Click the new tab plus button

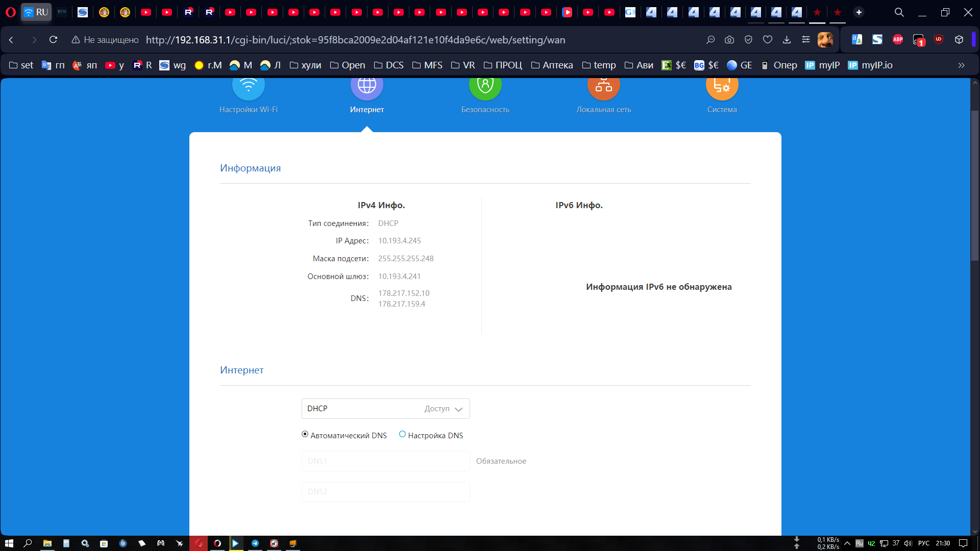859,12
